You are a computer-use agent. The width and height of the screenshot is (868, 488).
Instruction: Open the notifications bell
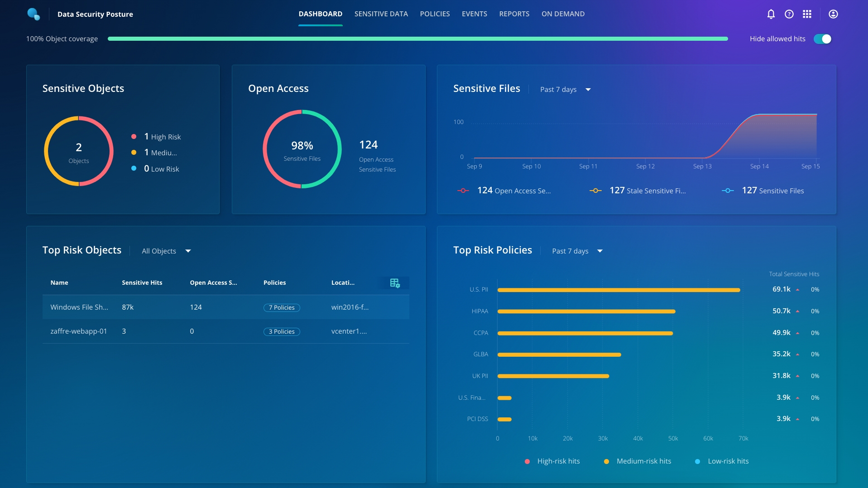tap(771, 14)
